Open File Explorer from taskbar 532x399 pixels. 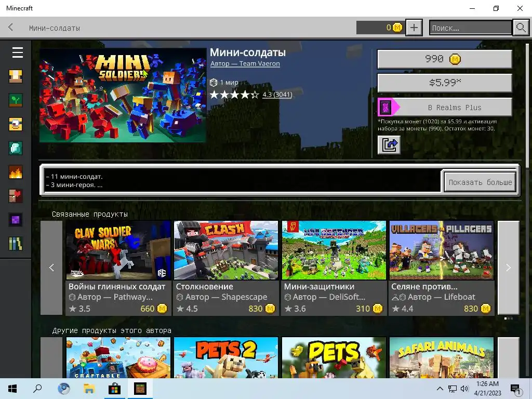pos(89,389)
